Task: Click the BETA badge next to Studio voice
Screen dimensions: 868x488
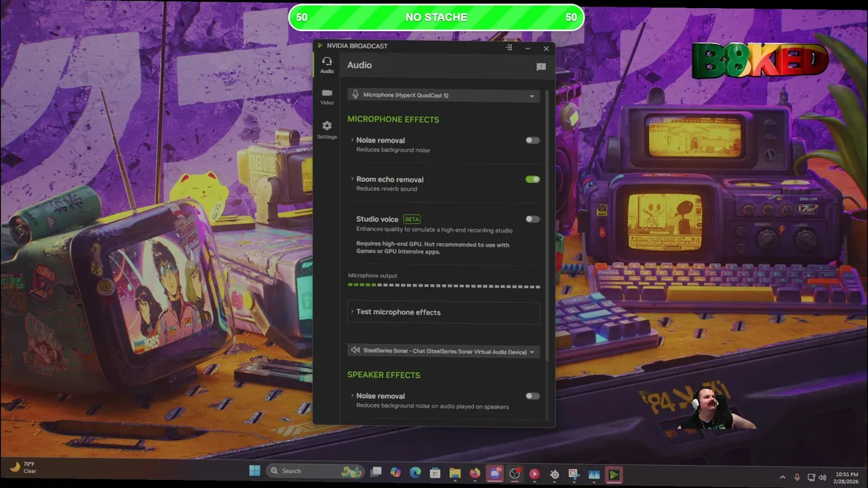Action: (412, 219)
